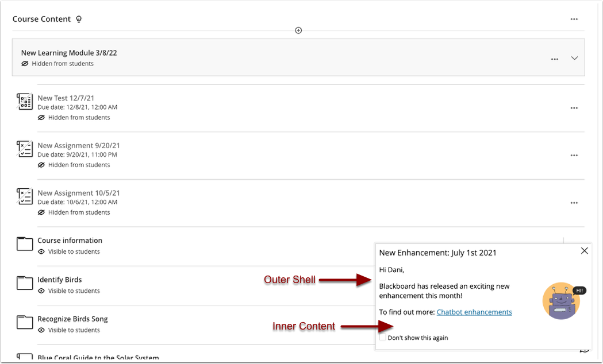Click the chatbot robot avatar
The image size is (603, 364).
click(x=562, y=300)
